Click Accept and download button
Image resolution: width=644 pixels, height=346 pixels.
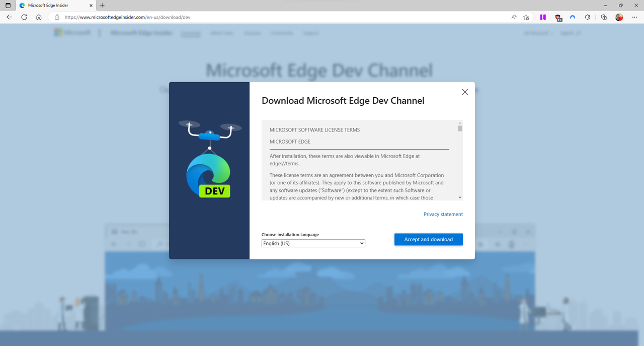coord(429,239)
